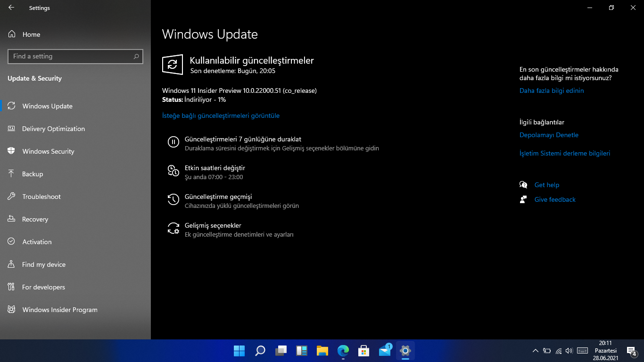This screenshot has width=644, height=362.
Task: Open 'İsteğe bağlı güncelleştirmeleri görüntüle' link
Action: point(221,115)
